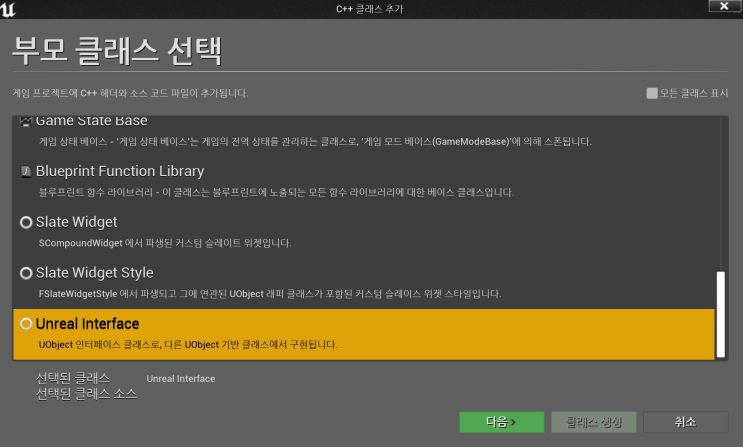Choose the Slate Widget class row

[364, 232]
